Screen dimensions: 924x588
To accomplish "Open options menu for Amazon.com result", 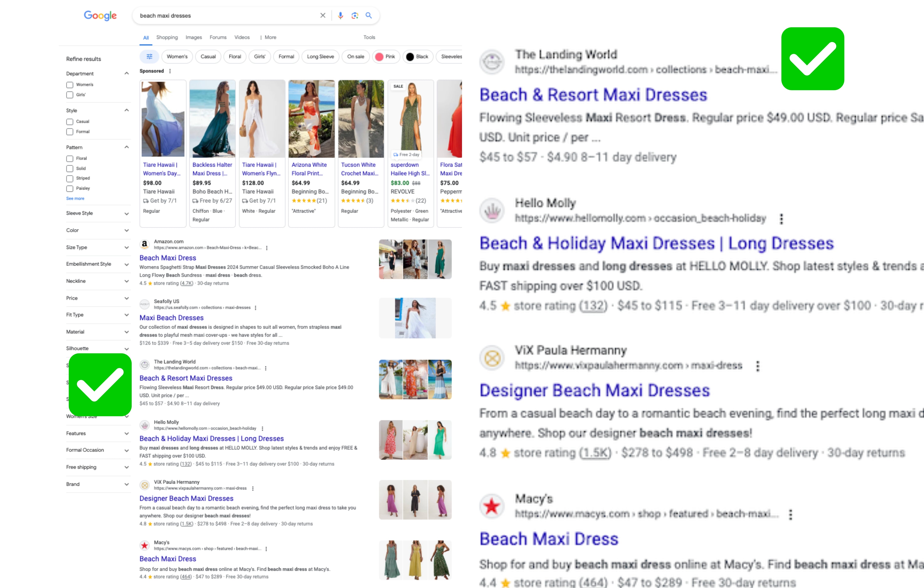I will click(x=267, y=248).
